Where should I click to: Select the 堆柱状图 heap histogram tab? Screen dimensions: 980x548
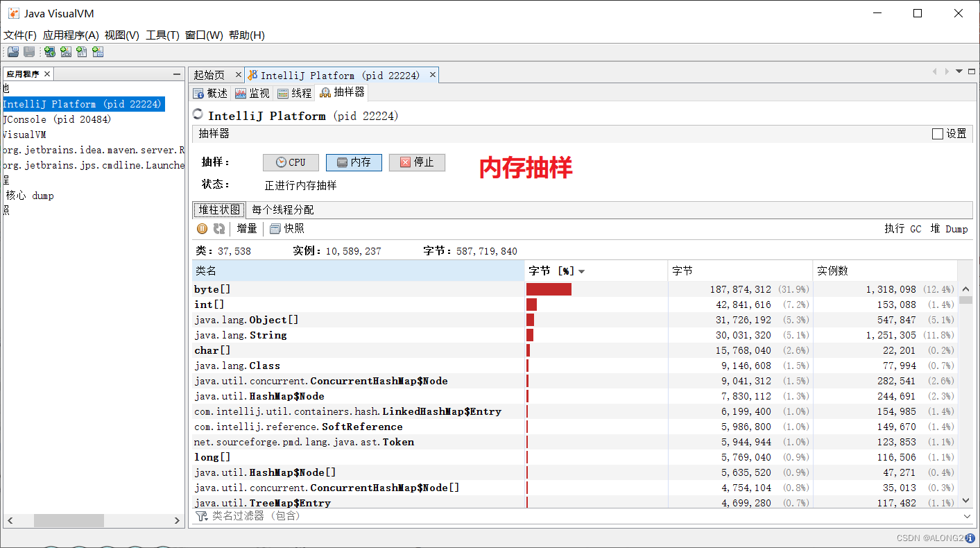tap(218, 209)
